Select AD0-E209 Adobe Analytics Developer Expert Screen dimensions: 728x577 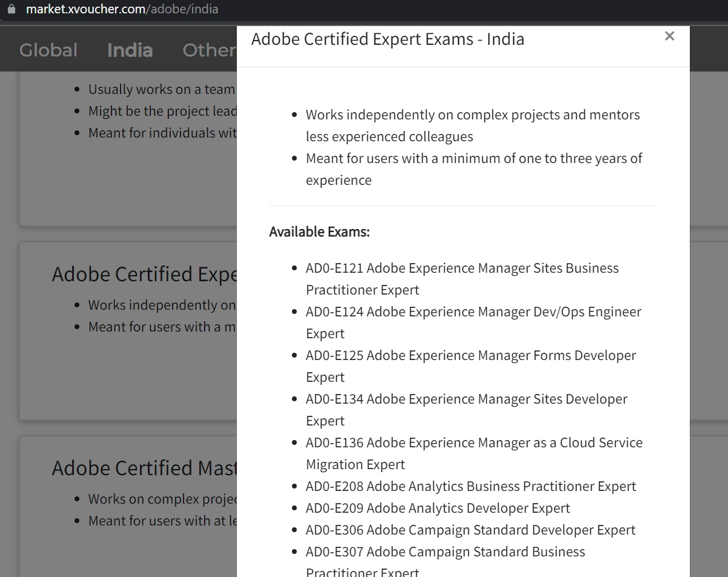[x=438, y=509]
